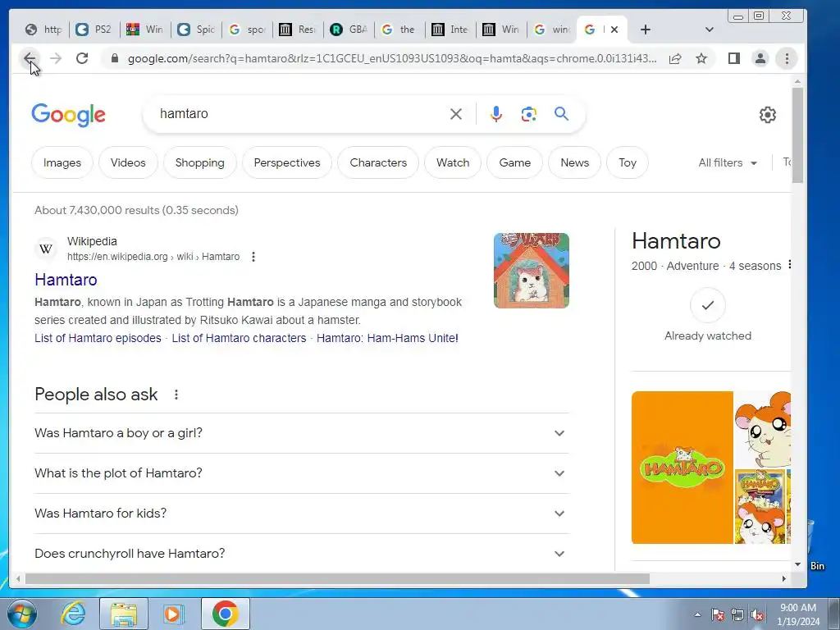Click inside the hamtaro search field
This screenshot has width=840, height=630.
click(x=300, y=113)
